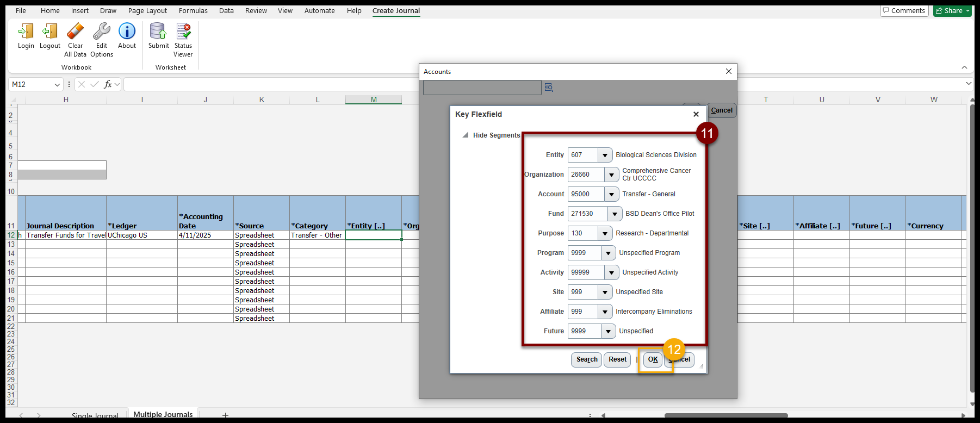Click the Clear All Data eraser icon

75,32
